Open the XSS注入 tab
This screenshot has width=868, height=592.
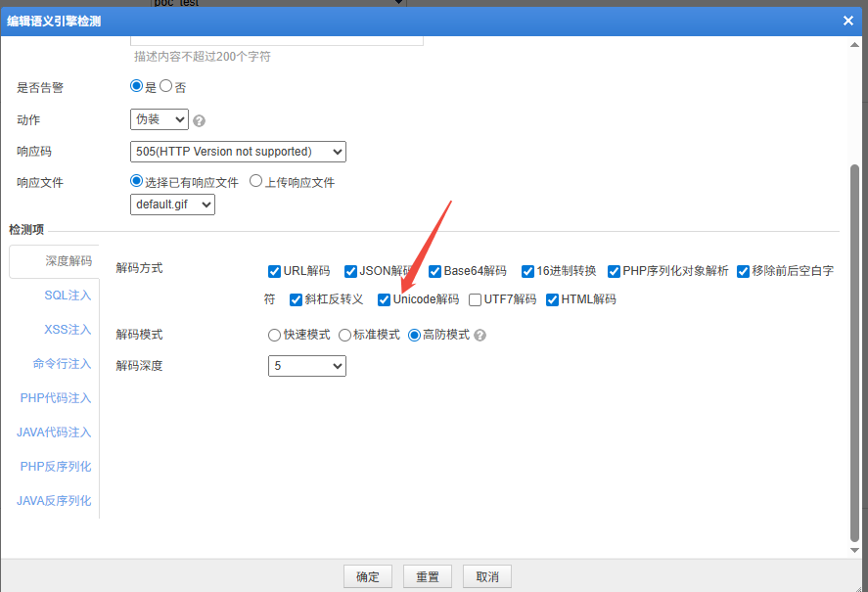(x=67, y=330)
